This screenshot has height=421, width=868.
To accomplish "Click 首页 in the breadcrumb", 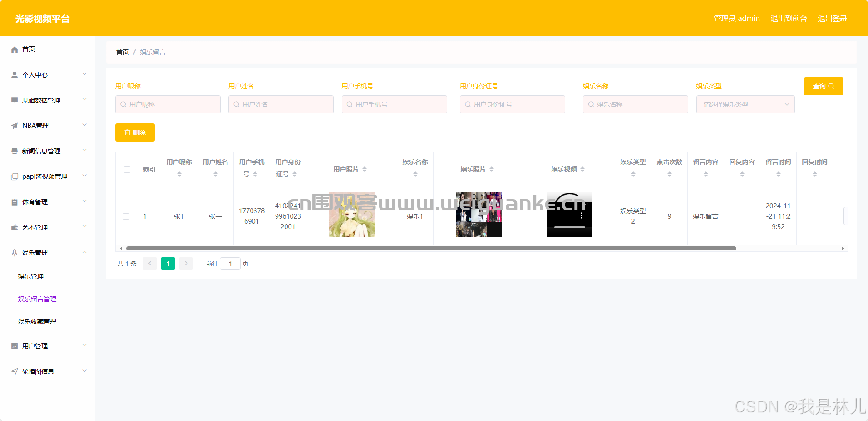I will (123, 52).
